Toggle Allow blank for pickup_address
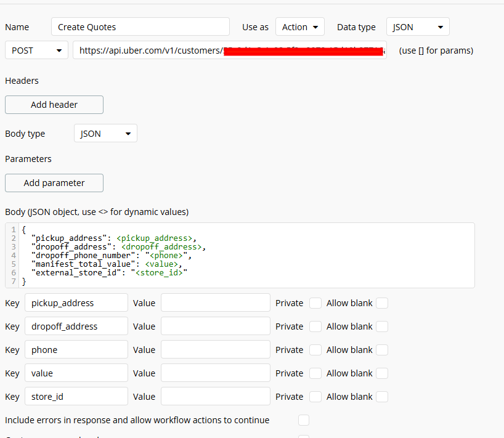504x438 pixels. [382, 303]
